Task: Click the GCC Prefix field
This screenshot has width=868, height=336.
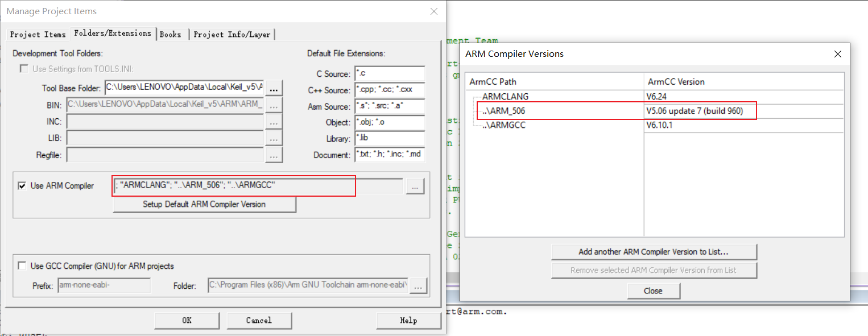Action: pyautogui.click(x=104, y=285)
